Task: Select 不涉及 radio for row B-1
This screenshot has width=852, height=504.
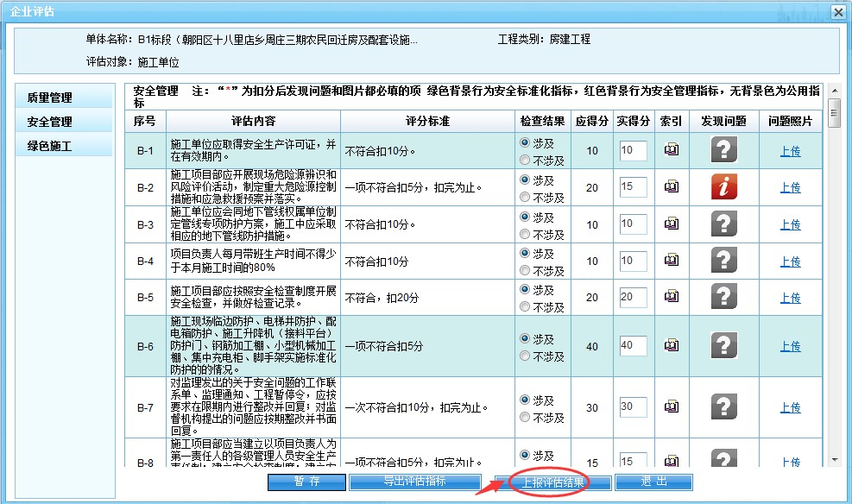Action: click(524, 160)
